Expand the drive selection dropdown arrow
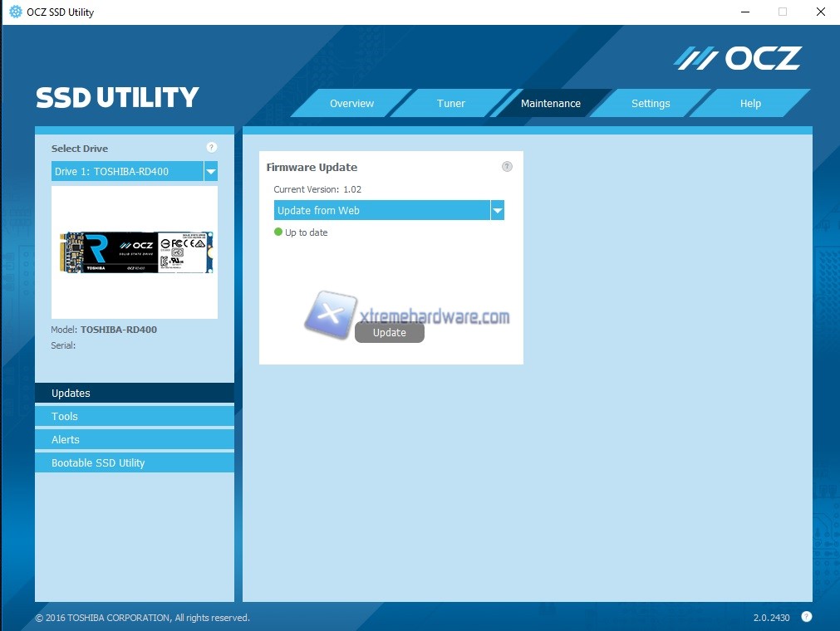This screenshot has height=631, width=840. 211,172
